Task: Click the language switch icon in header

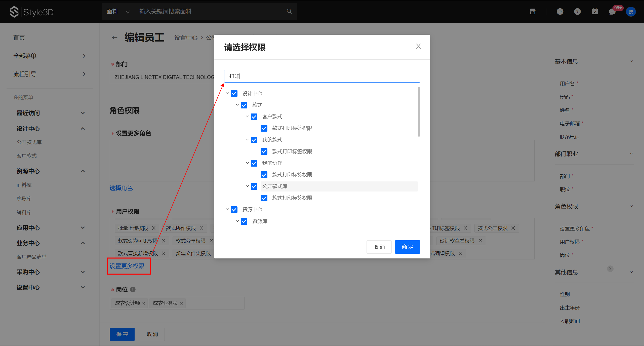Action: tap(560, 12)
